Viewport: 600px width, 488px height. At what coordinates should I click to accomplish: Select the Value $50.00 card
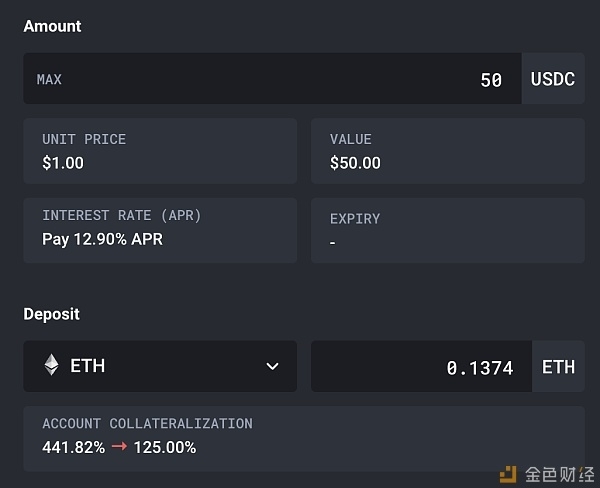[448, 151]
